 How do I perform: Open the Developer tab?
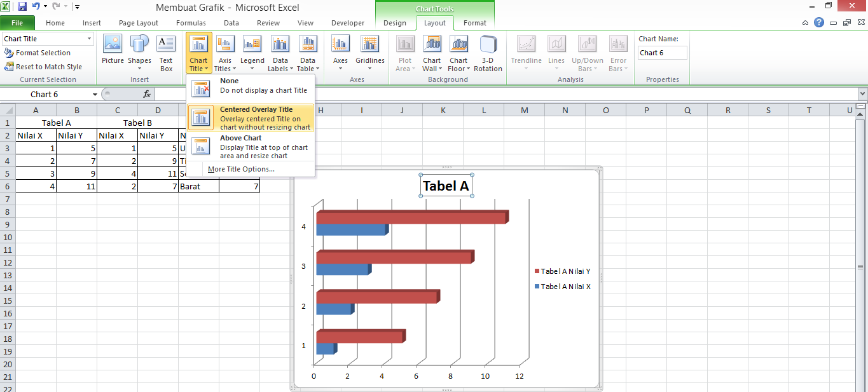(x=347, y=22)
